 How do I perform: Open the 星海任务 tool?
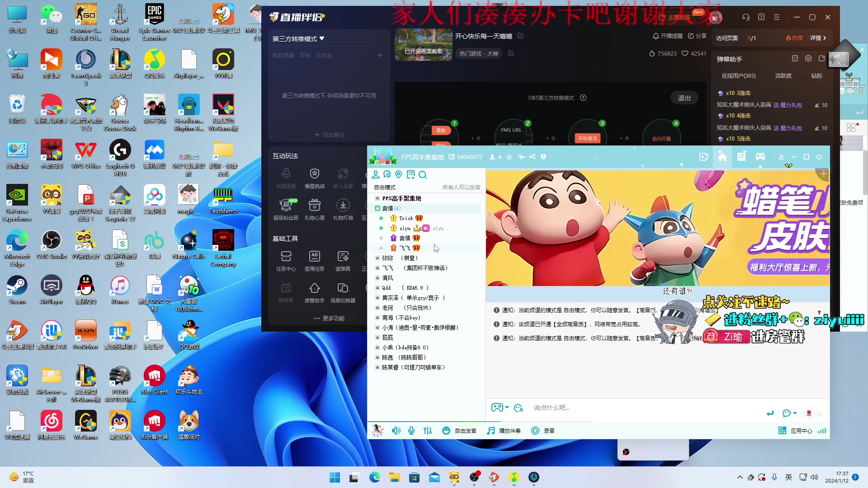click(x=315, y=261)
